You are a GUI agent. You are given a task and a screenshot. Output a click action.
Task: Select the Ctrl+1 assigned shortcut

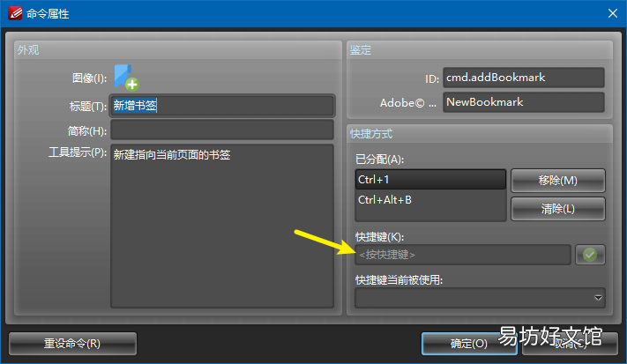point(430,180)
